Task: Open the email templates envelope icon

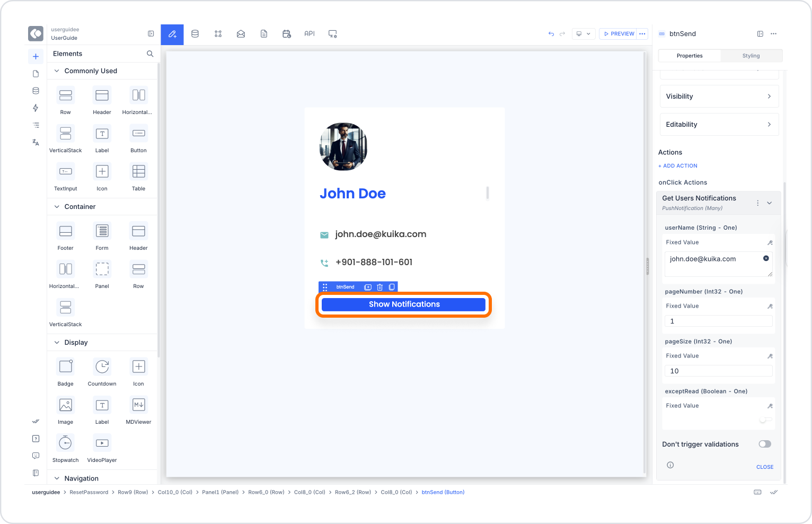Action: [x=241, y=34]
